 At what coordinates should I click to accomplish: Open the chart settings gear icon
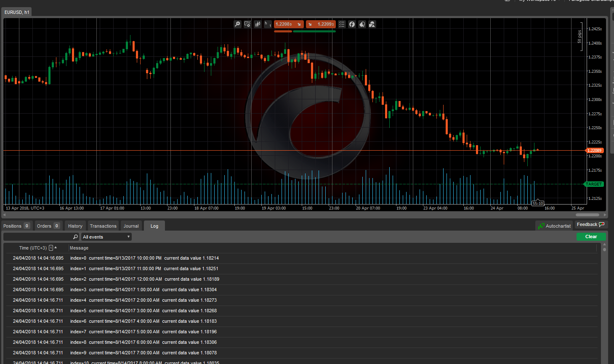[247, 24]
